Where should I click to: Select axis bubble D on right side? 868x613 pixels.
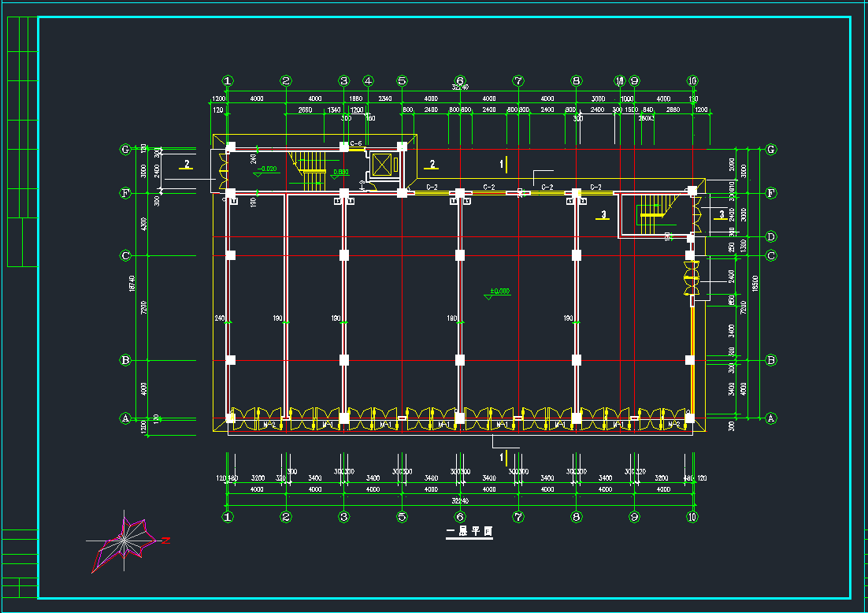[771, 236]
